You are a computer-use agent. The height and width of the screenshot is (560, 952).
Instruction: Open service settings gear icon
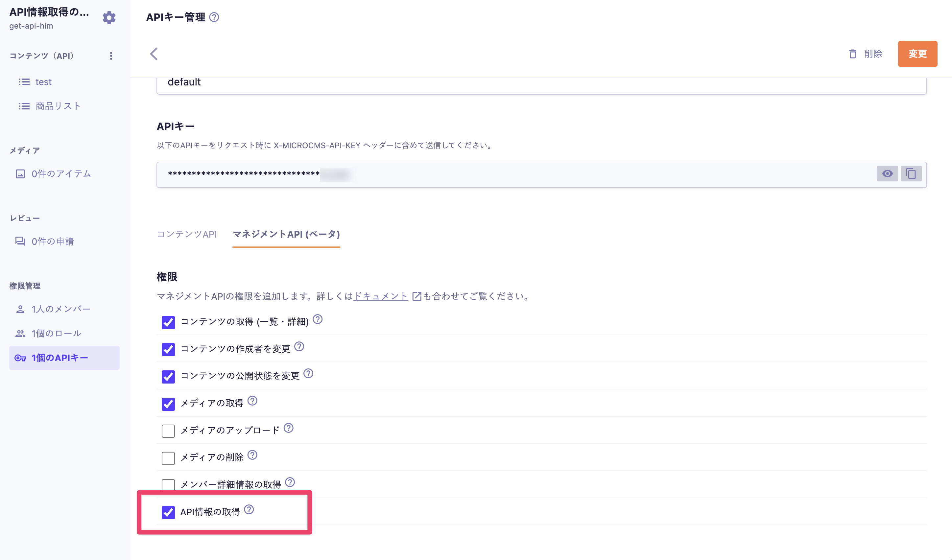point(109,18)
